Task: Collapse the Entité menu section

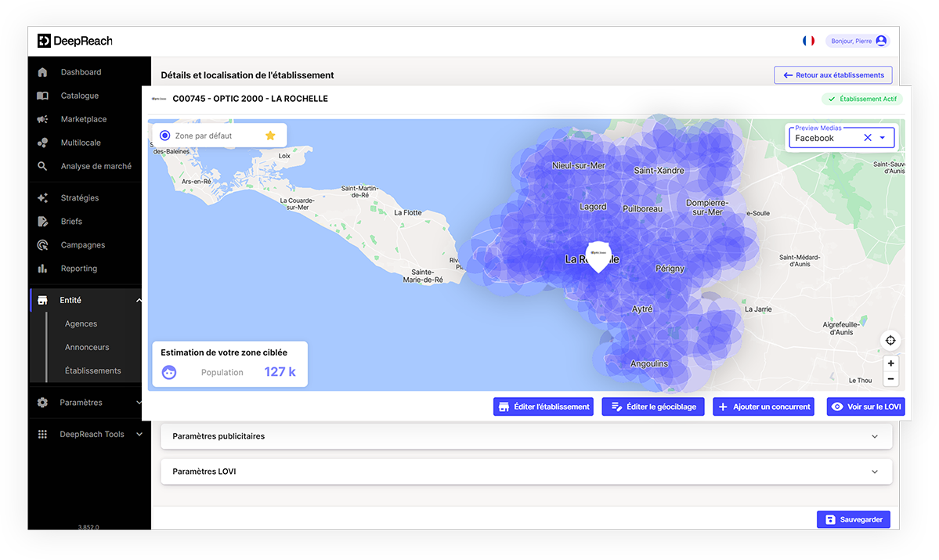Action: coord(139,300)
